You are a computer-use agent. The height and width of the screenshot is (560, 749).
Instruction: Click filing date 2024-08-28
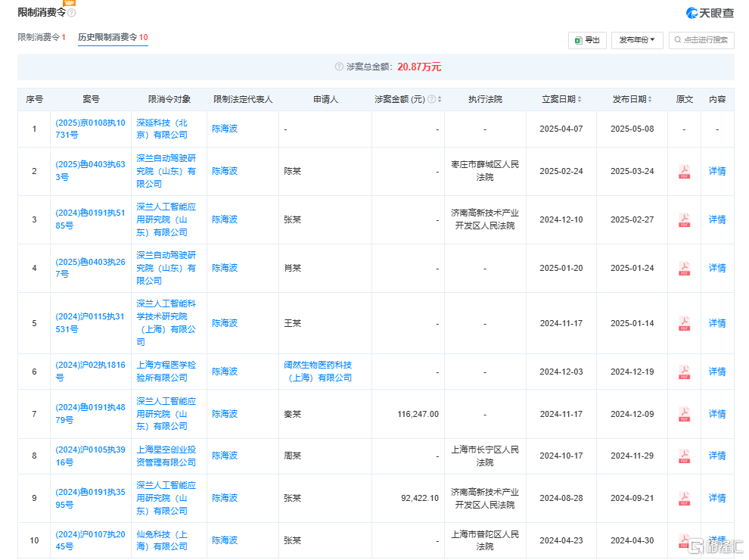click(x=561, y=499)
